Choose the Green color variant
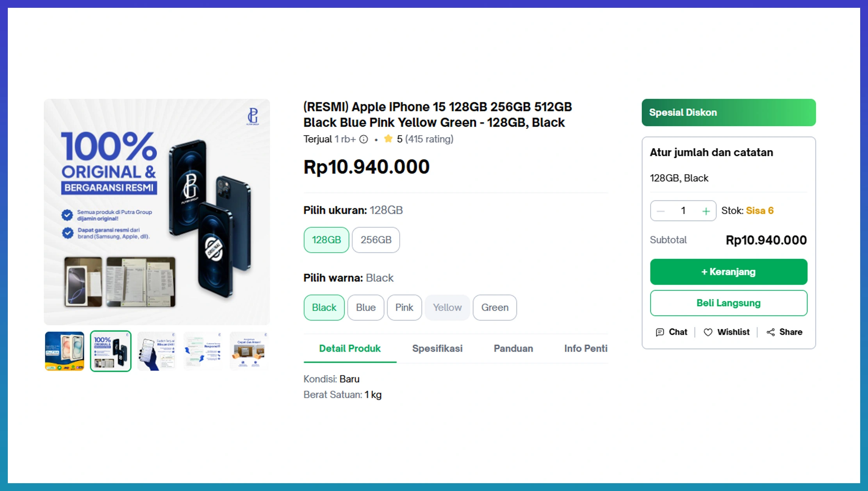Image resolution: width=868 pixels, height=491 pixels. pos(495,307)
